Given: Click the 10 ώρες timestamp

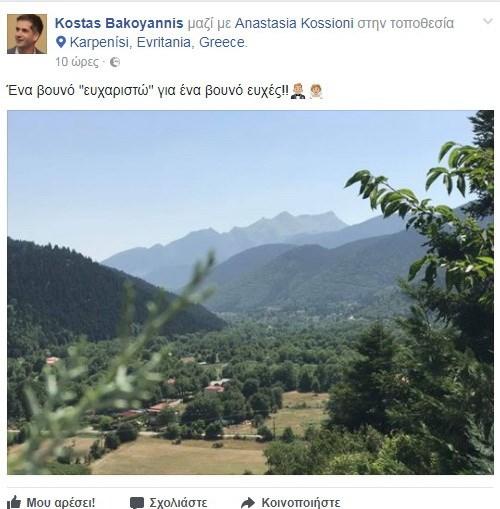Looking at the screenshot, I should click(77, 62).
